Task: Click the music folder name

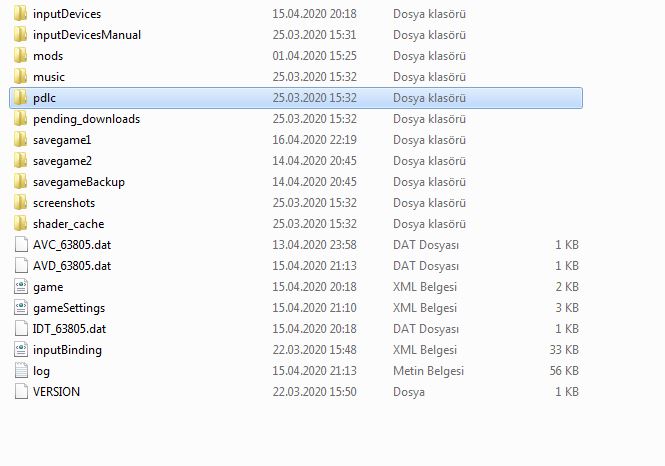Action: [x=49, y=77]
